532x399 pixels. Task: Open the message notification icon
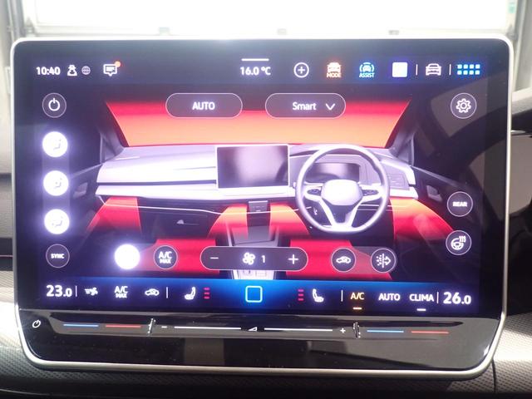pyautogui.click(x=111, y=70)
